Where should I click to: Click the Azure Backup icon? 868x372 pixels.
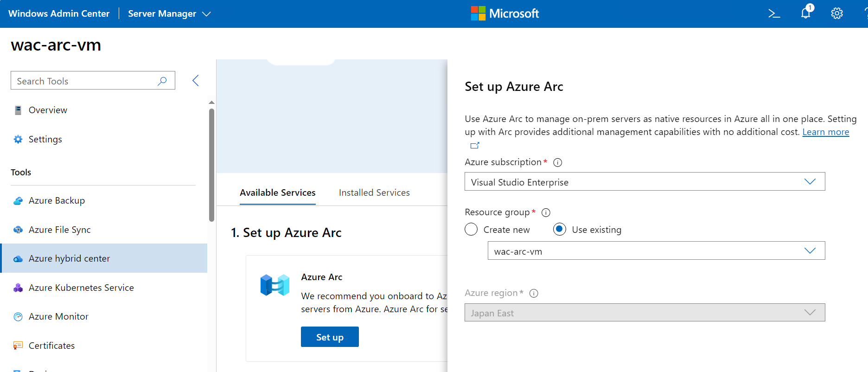click(18, 201)
